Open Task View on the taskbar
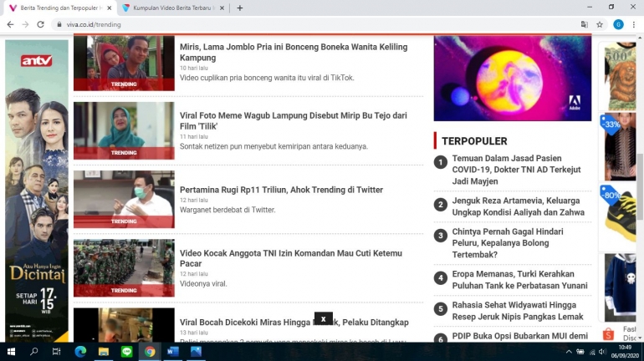 pyautogui.click(x=57, y=352)
